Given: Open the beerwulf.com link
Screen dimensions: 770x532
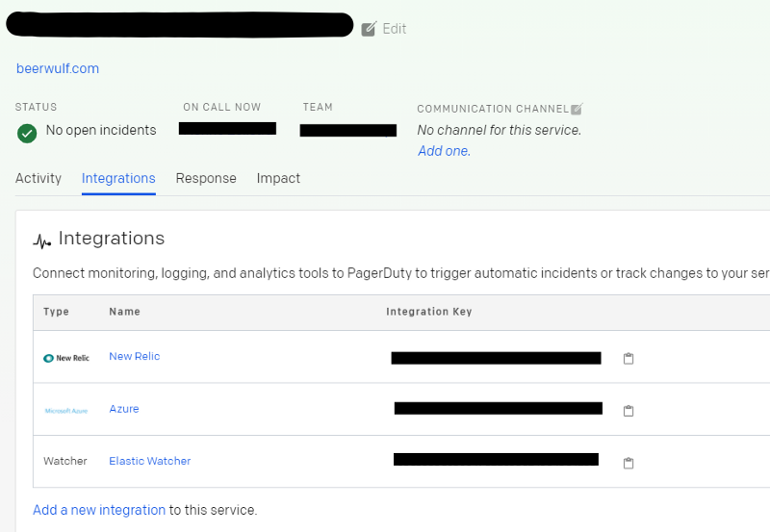Looking at the screenshot, I should (x=58, y=68).
